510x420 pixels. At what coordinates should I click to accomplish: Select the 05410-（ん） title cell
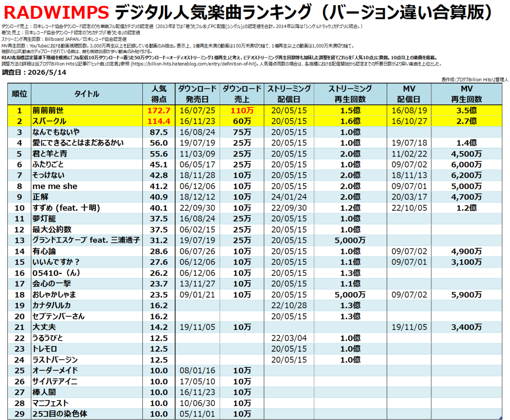click(88, 273)
